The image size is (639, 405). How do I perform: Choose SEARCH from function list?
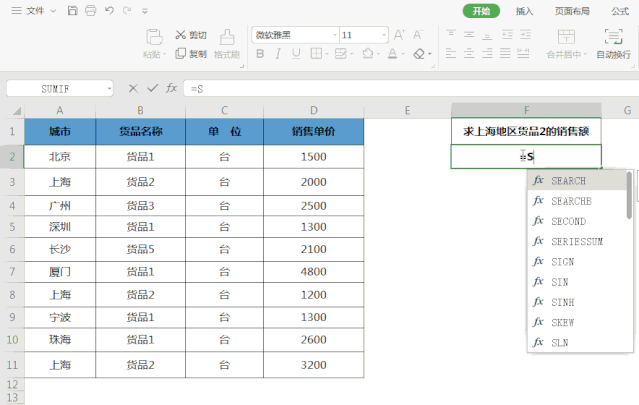tap(577, 180)
